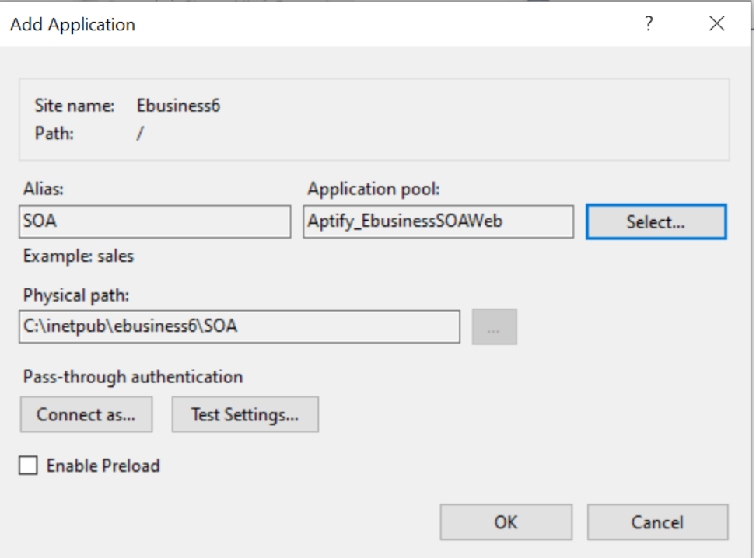This screenshot has width=756, height=558.
Task: Click the Physical path: label
Action: [76, 295]
